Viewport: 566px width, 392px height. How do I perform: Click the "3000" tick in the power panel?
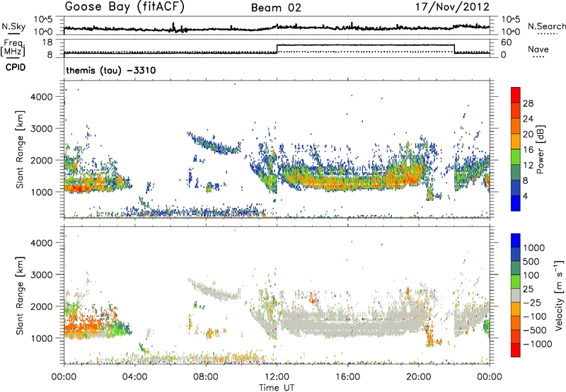pyautogui.click(x=42, y=129)
